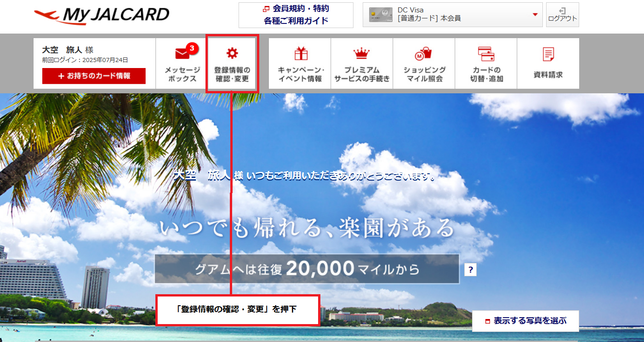Open 各種ご利用ガイド link

click(x=296, y=21)
